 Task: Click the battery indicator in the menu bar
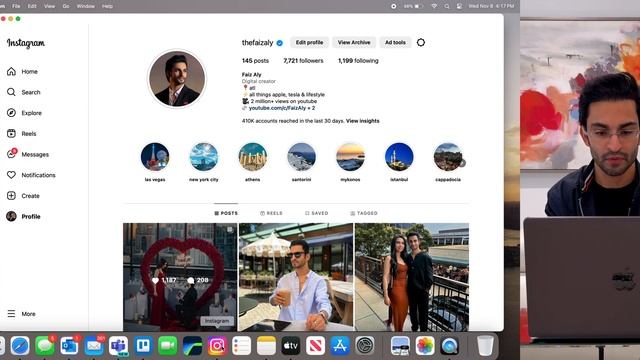[413, 6]
